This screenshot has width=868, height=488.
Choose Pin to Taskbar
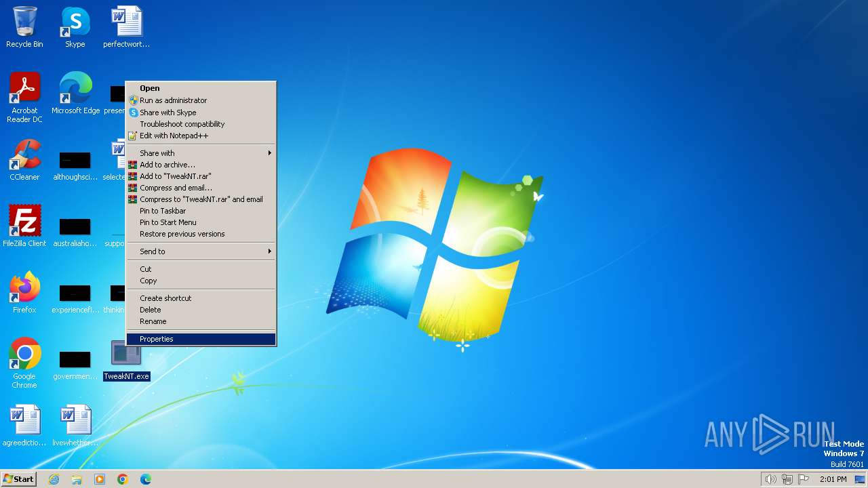[201, 211]
